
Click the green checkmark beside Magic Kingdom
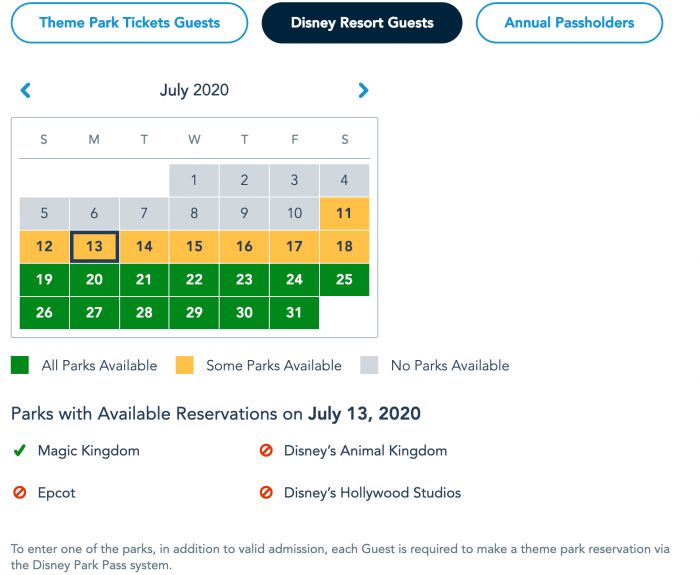tap(19, 451)
